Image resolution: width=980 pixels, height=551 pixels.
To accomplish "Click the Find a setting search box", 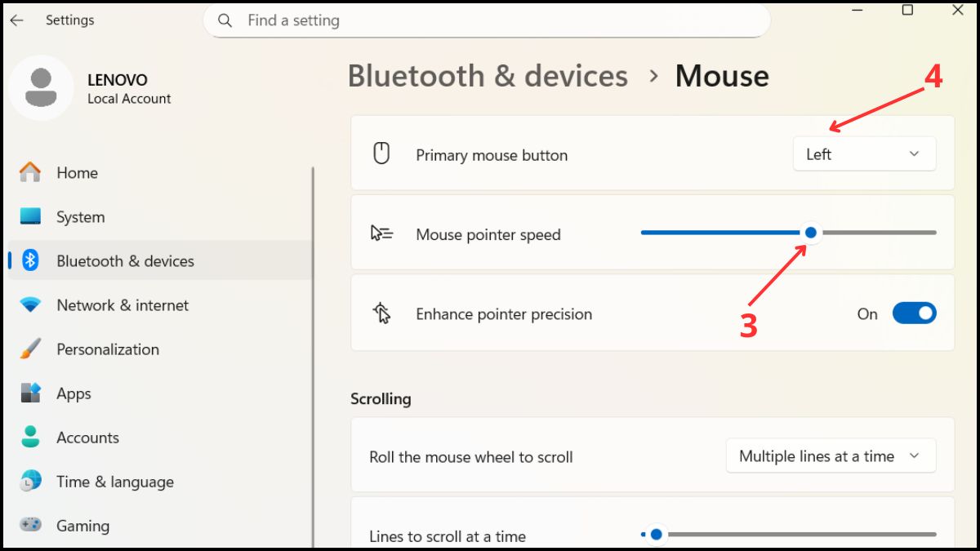I will (488, 20).
